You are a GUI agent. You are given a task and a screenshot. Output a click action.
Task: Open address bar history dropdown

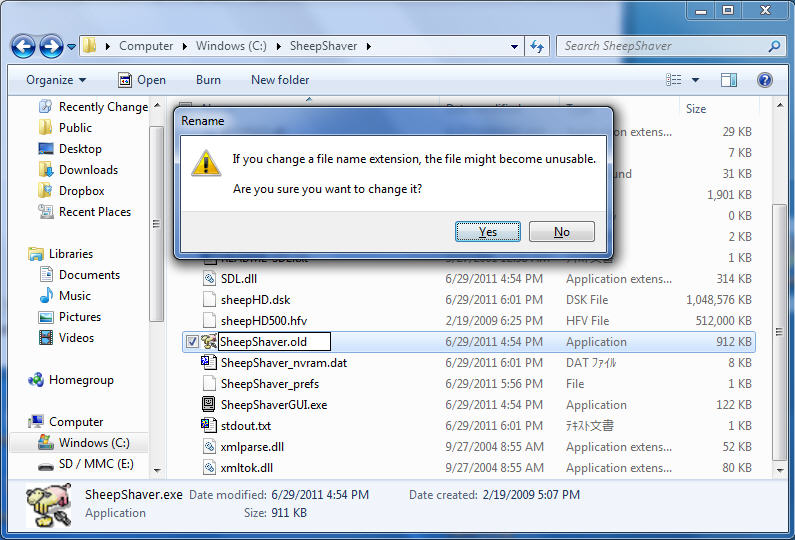[x=514, y=47]
